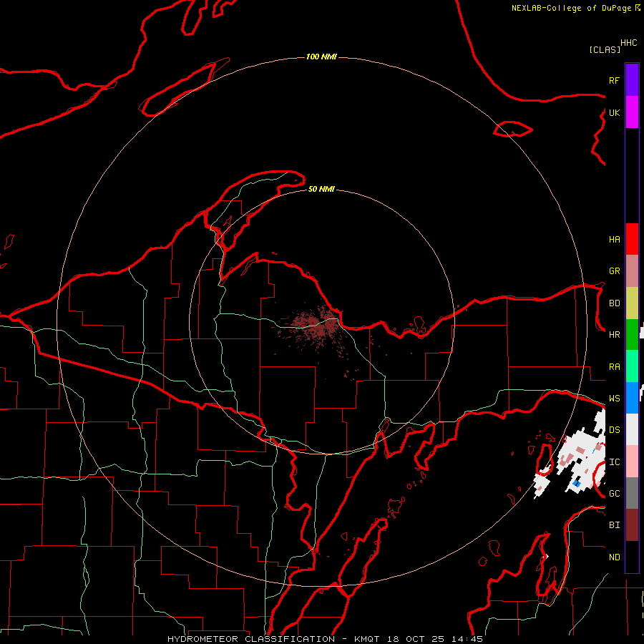Click the UK magenta legend swatch

(x=632, y=112)
